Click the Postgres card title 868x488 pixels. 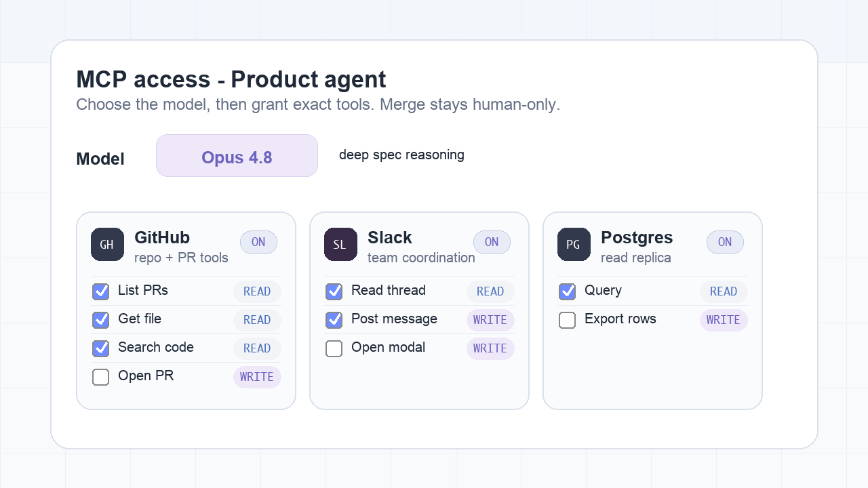pos(637,238)
